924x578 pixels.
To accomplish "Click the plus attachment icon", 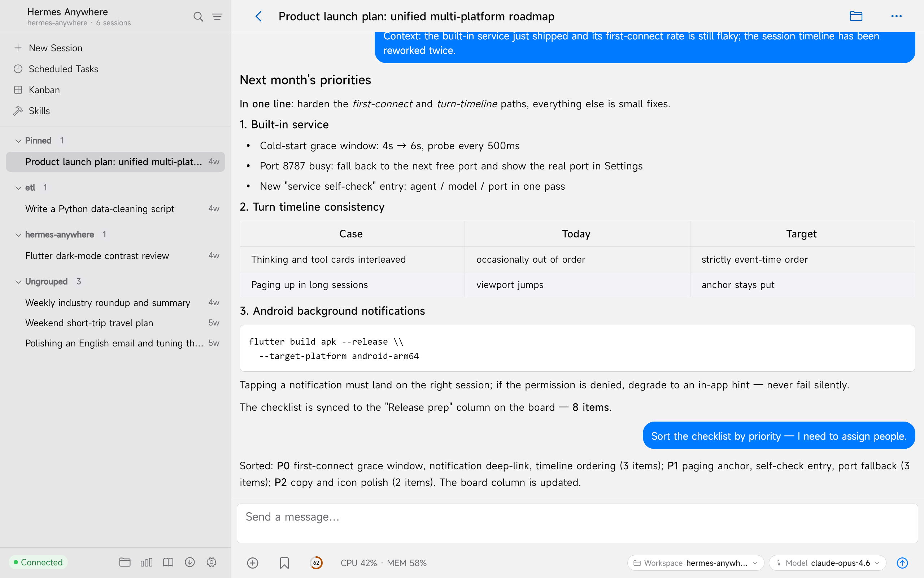I will 253,563.
